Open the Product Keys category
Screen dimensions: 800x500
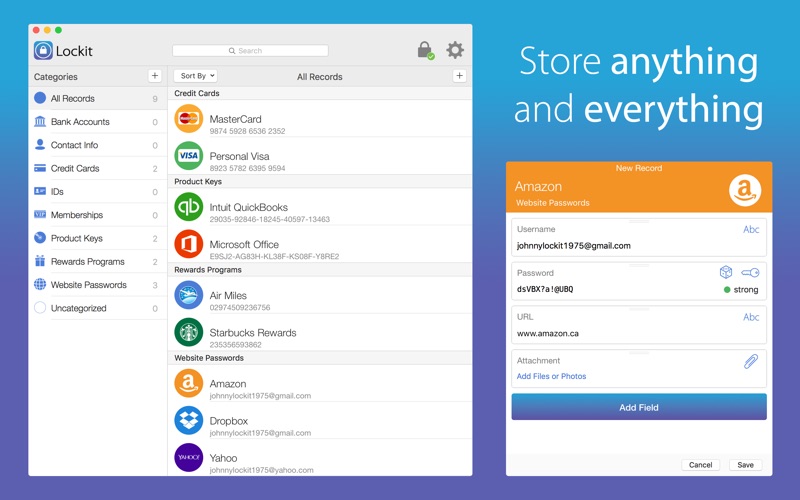click(x=97, y=238)
